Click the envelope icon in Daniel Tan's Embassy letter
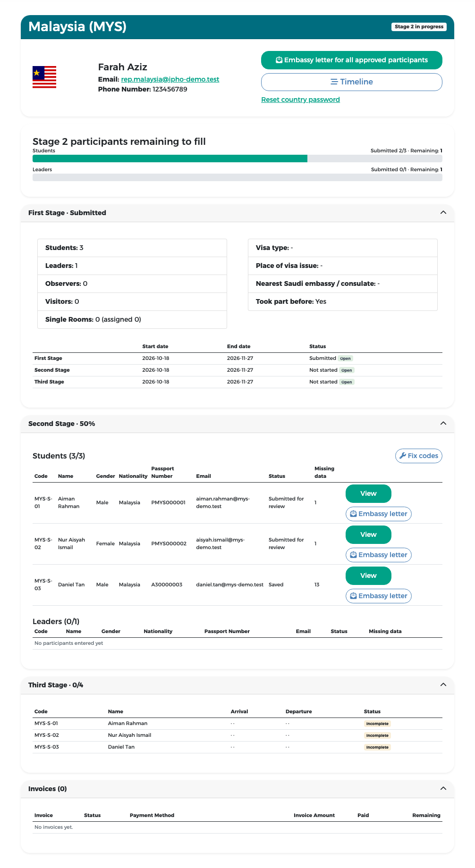The image size is (475, 868). (x=353, y=596)
